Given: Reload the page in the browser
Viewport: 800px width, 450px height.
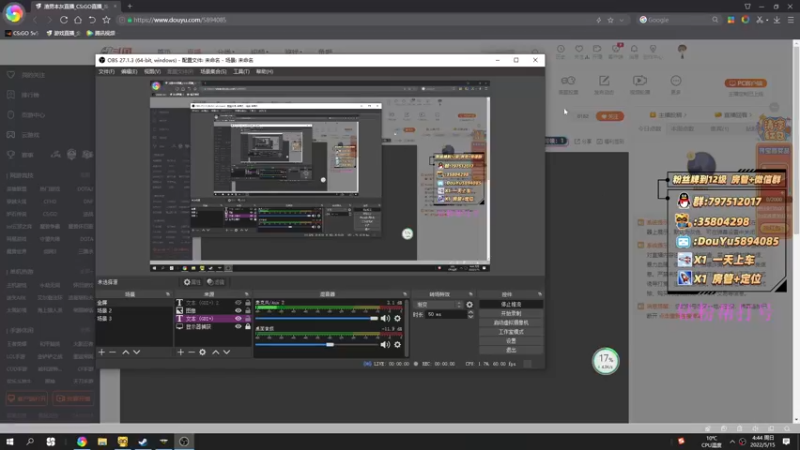Looking at the screenshot, I should tap(64, 20).
